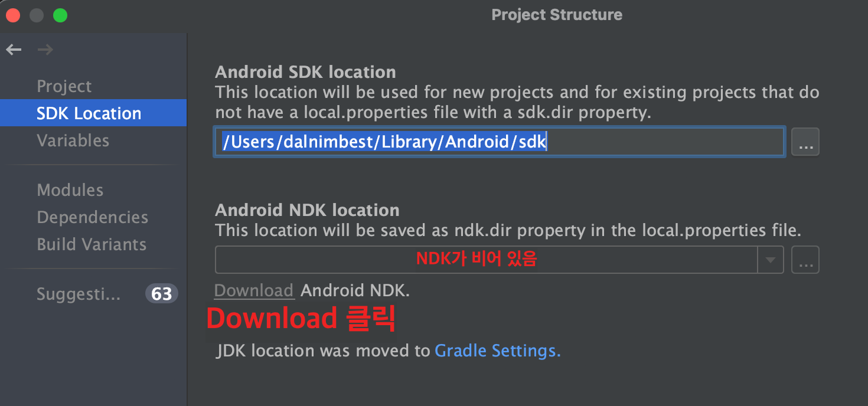Switch to Build Variants section

[x=92, y=244]
